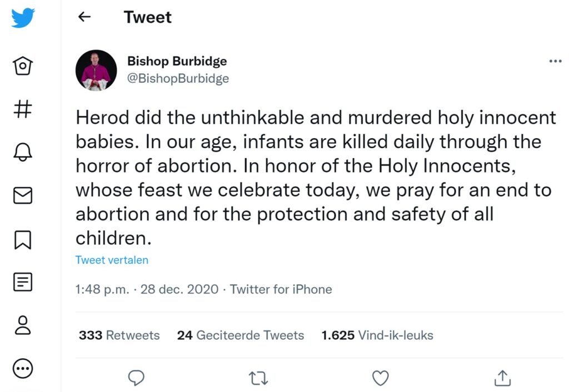Click the Twitter bird logo
The width and height of the screenshot is (569, 392).
pyautogui.click(x=23, y=18)
